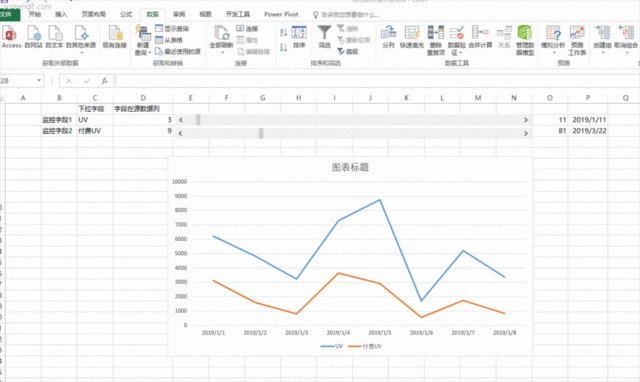Select cell with header 字段在源数据列

coord(143,109)
